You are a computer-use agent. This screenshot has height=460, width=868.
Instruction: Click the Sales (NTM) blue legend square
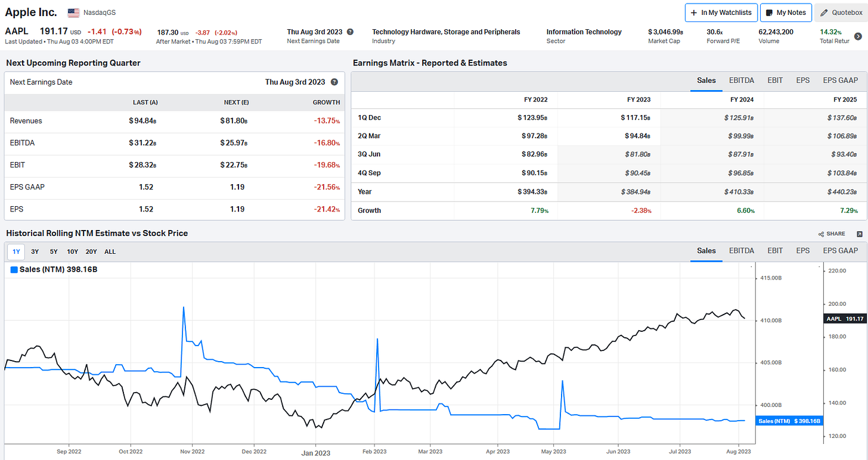click(14, 270)
